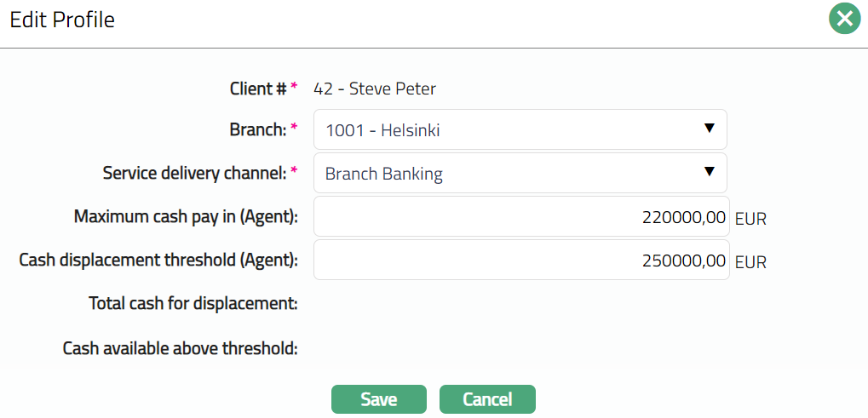The height and width of the screenshot is (418, 868).
Task: Click the Service delivery channel label
Action: [x=195, y=174]
